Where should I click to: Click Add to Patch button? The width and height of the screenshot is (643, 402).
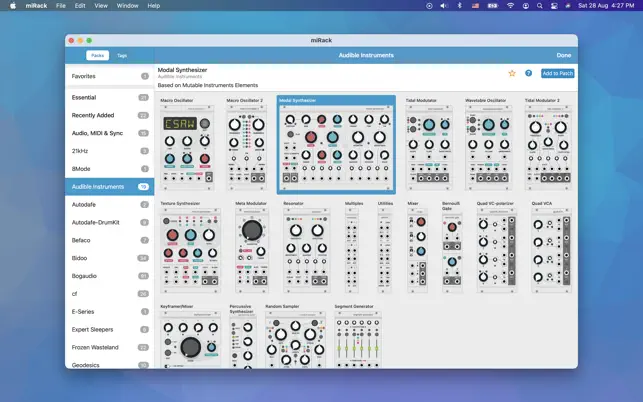(558, 73)
